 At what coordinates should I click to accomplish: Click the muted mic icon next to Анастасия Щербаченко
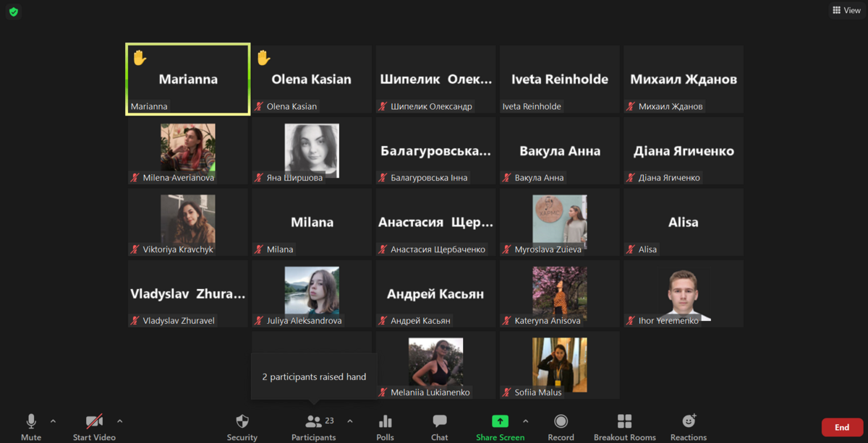click(x=383, y=249)
